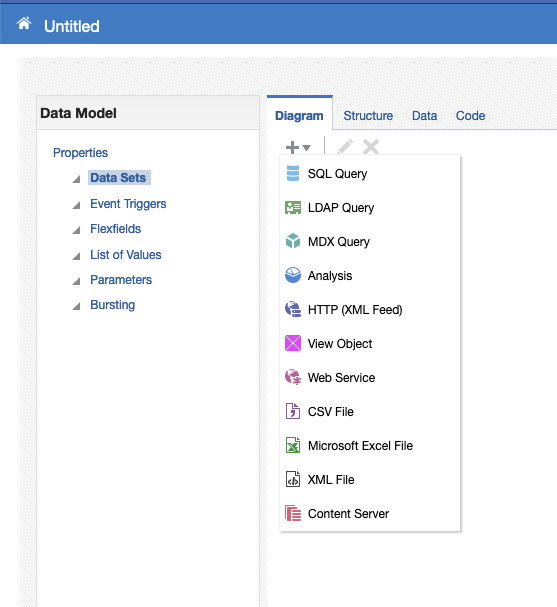Expand the Event Triggers tree node arrow

click(x=76, y=205)
